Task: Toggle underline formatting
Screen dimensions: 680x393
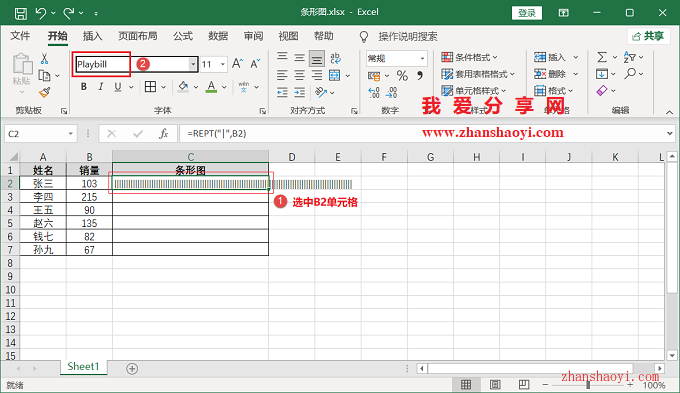Action: click(x=118, y=87)
